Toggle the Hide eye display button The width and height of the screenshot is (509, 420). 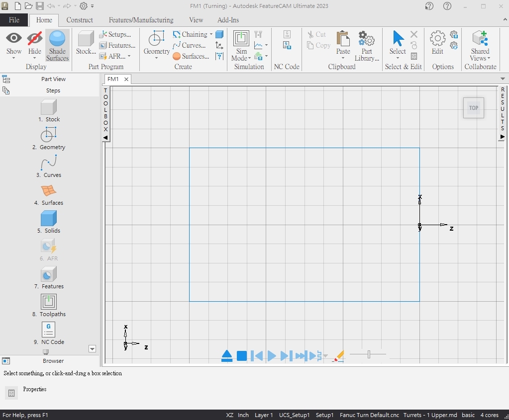(35, 39)
